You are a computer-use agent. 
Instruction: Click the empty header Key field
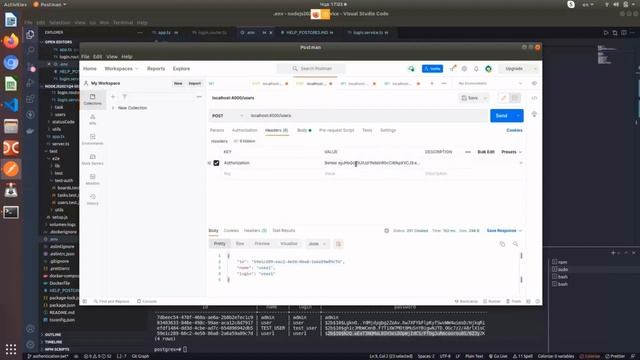[x=271, y=174]
